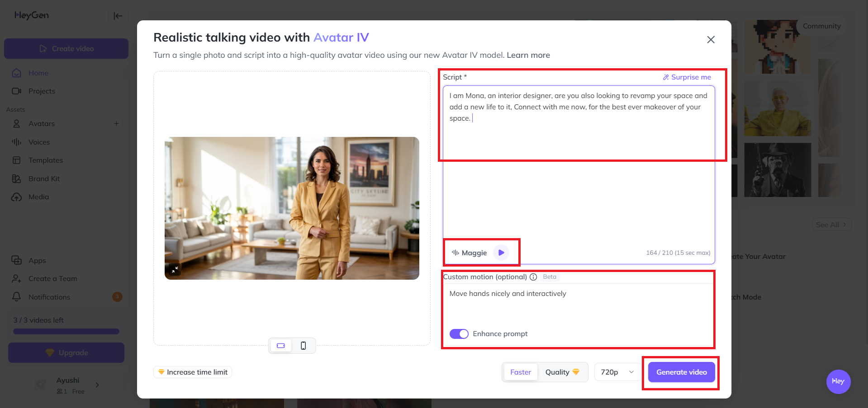Click the Create video button
This screenshot has width=868, height=408.
tap(66, 48)
